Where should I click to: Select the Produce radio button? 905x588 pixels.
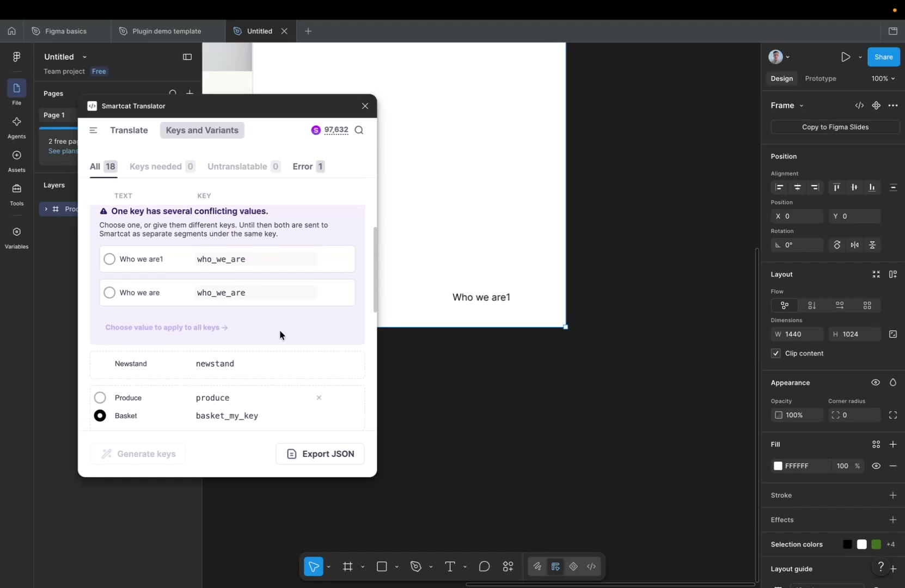point(100,398)
